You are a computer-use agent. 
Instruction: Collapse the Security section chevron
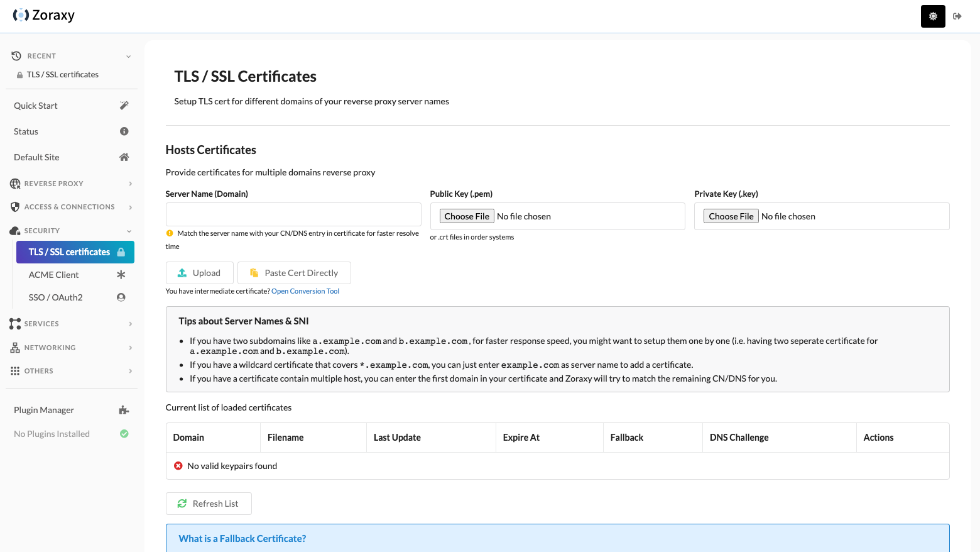(129, 231)
